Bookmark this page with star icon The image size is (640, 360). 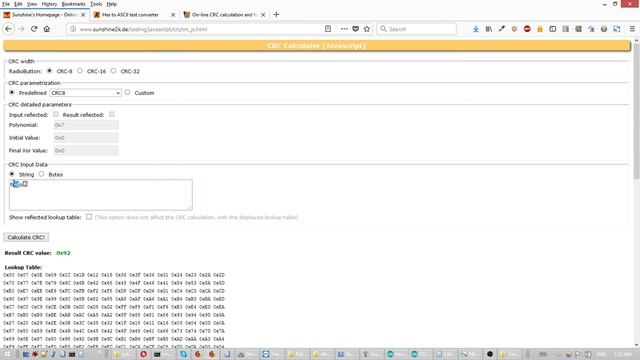367,29
